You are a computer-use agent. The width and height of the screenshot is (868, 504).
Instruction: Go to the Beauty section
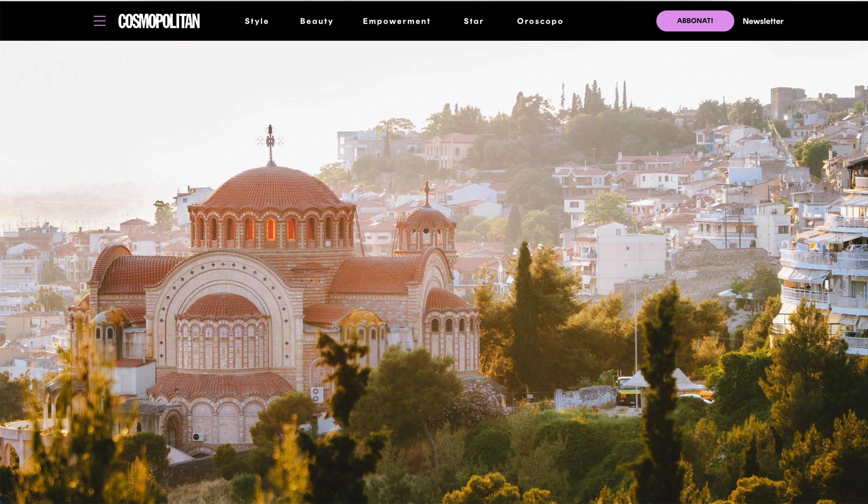pos(317,21)
